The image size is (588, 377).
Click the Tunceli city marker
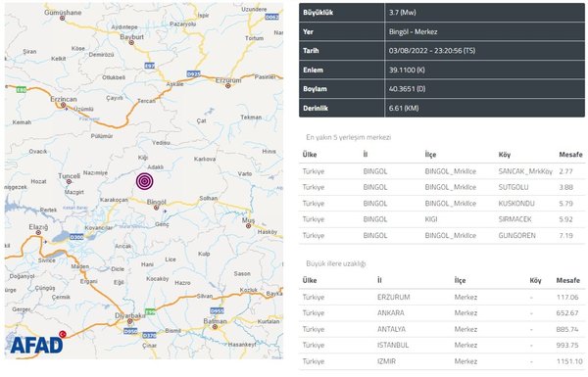(69, 182)
